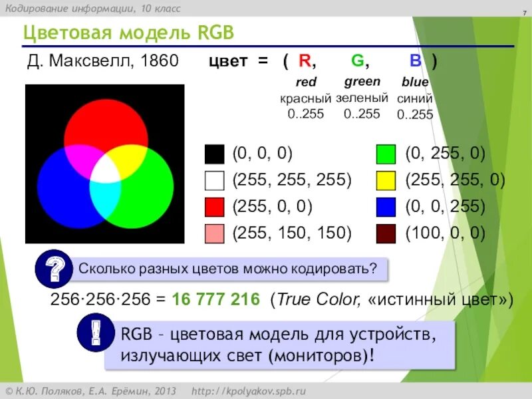This screenshot has width=532, height=399.
Task: Open the kpolyakov.spb.ru link
Action: point(249,391)
